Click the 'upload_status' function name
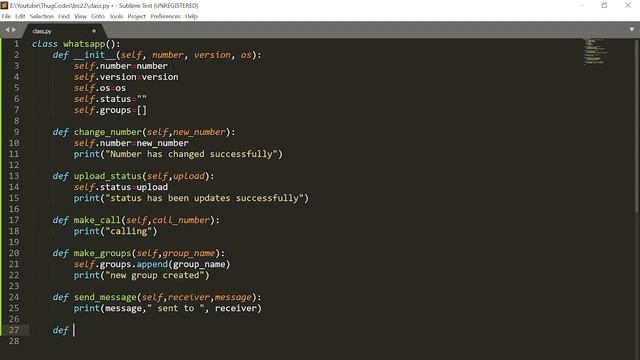 [107, 176]
